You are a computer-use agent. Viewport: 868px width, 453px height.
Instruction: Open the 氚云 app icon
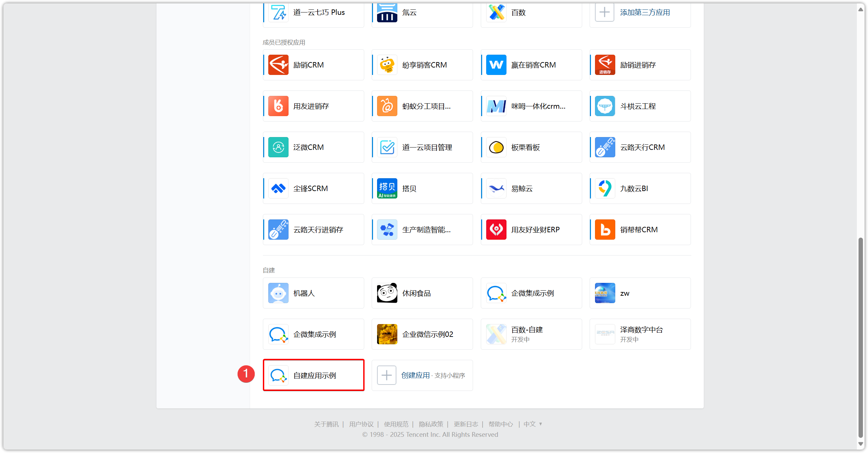pyautogui.click(x=387, y=12)
